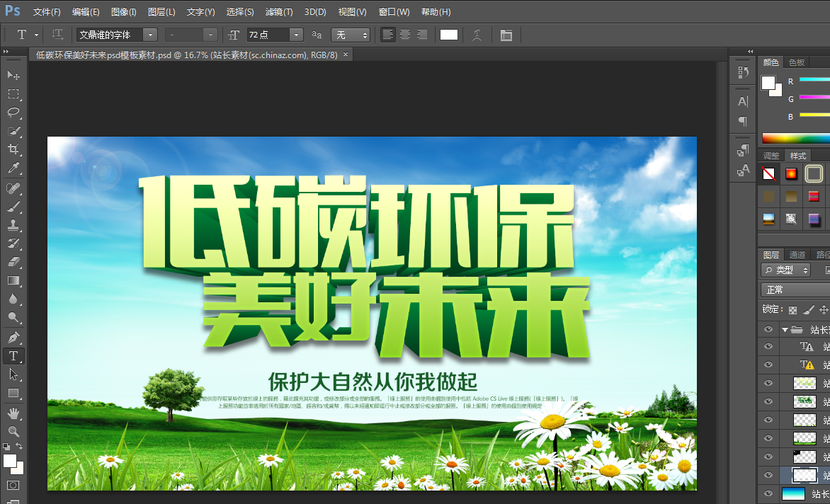Select the Blur tool
Screen dimensions: 830x504
(x=13, y=299)
